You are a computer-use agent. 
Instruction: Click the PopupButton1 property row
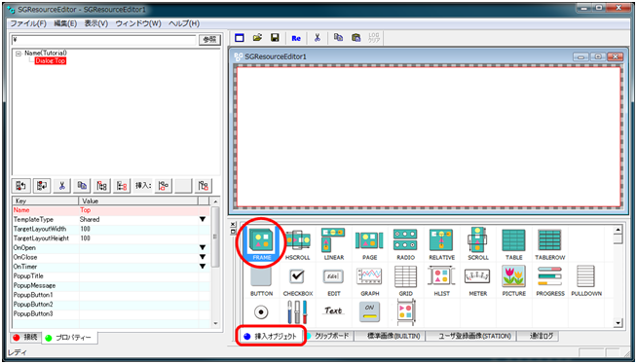[x=111, y=295]
